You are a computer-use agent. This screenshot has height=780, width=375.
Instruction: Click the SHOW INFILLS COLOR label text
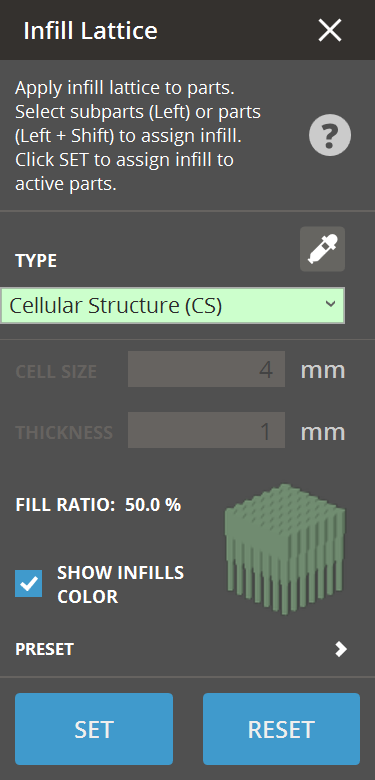click(x=120, y=585)
